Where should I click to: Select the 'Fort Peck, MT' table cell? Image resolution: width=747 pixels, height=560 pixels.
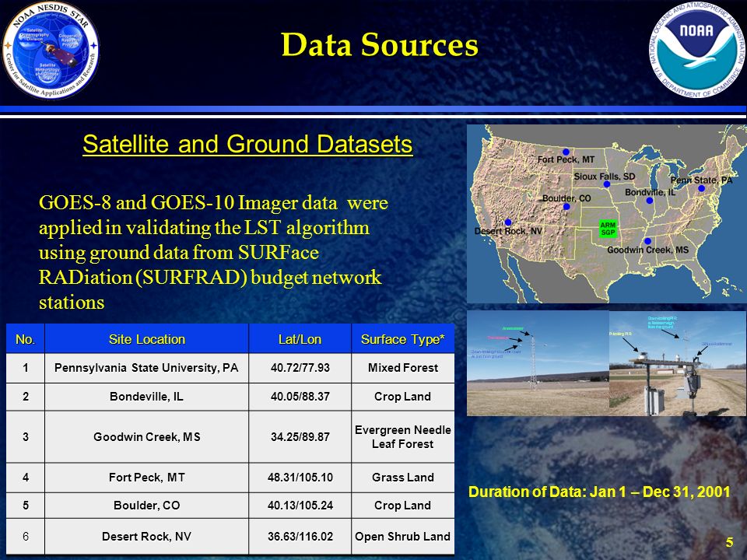click(x=147, y=477)
